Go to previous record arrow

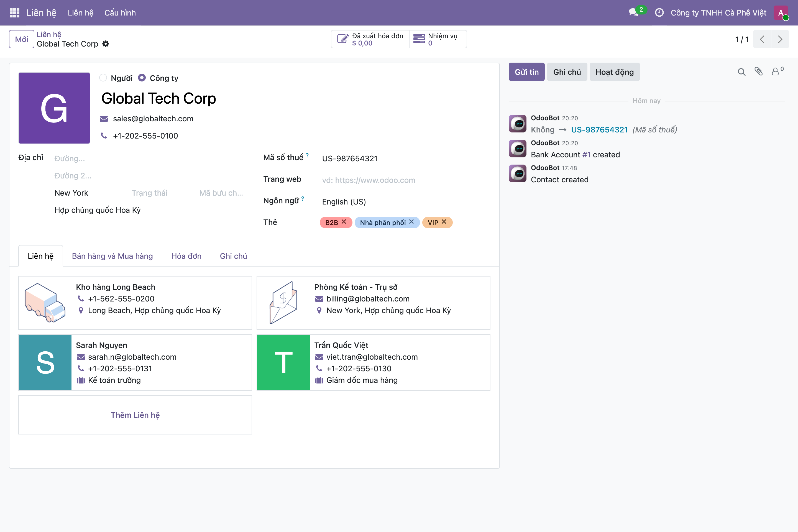click(762, 39)
